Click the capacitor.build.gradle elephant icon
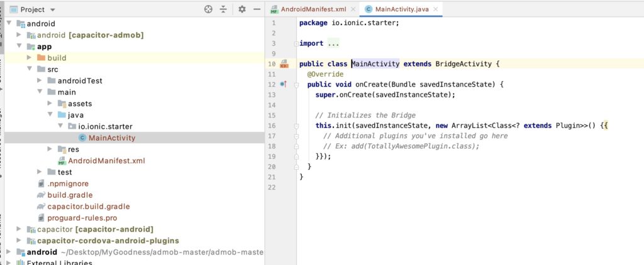 tap(41, 207)
